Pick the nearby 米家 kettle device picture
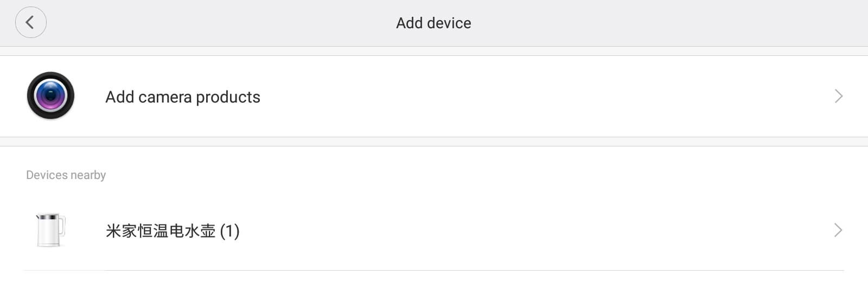The height and width of the screenshot is (281, 868). 51,231
